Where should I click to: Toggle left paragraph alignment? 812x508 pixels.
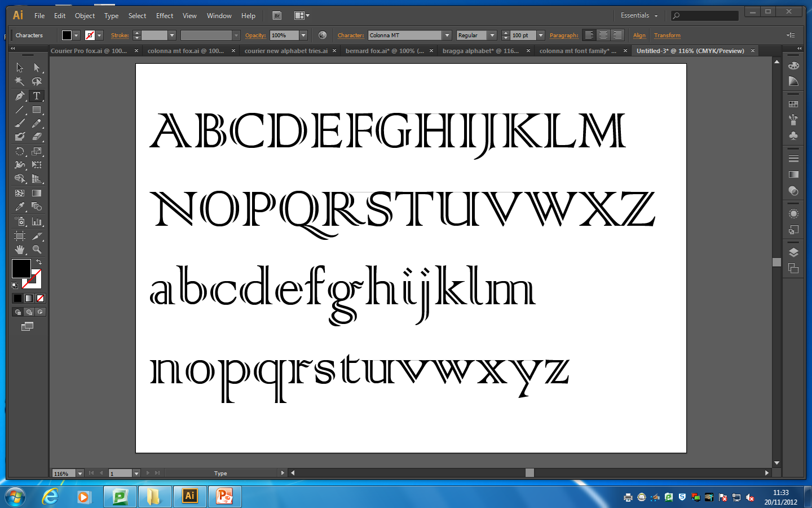pos(589,35)
